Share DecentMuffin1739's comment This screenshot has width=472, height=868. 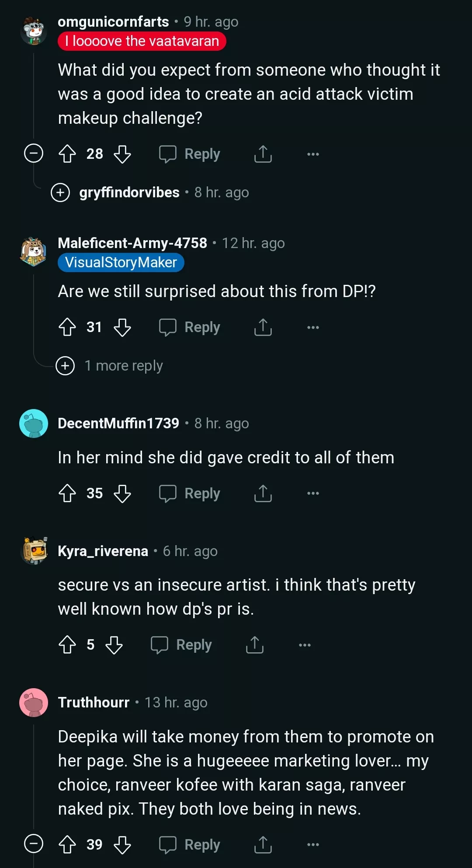[x=263, y=493]
